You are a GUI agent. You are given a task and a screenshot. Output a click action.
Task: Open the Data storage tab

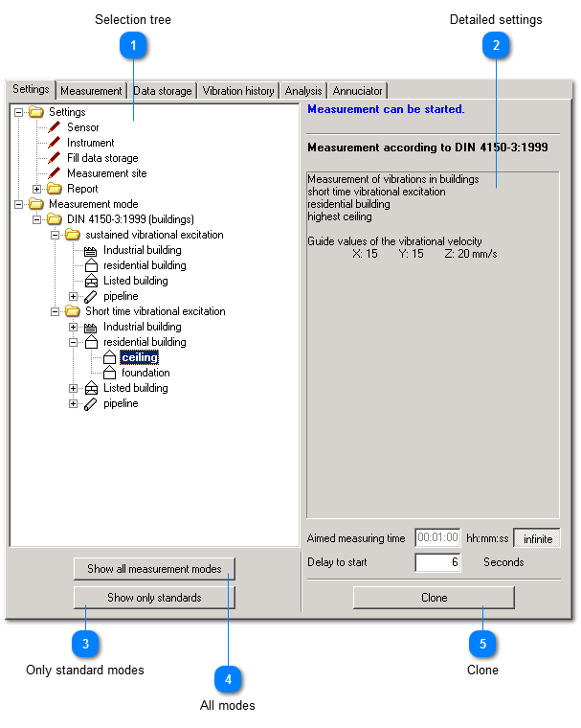point(162,91)
